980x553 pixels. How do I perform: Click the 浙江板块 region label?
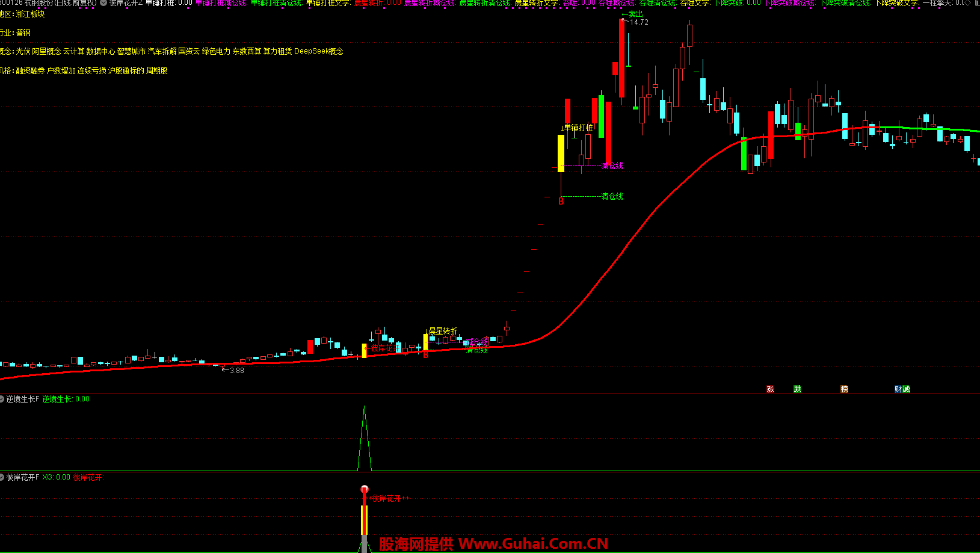30,14
